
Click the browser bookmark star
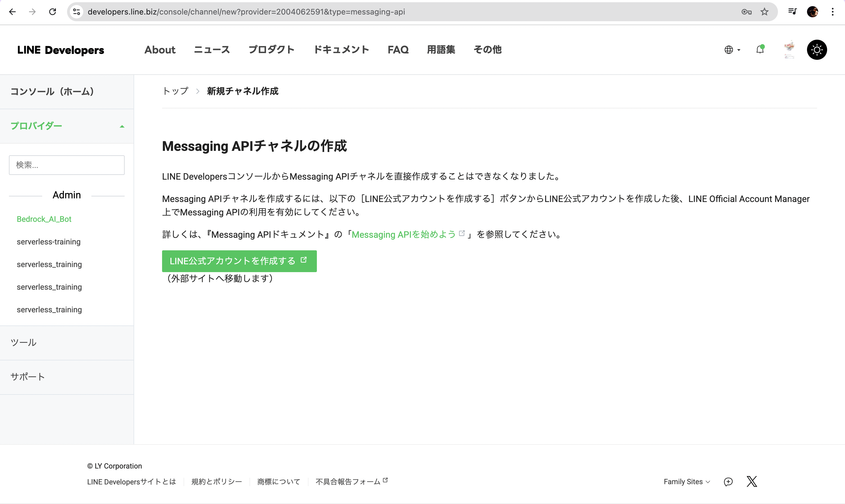764,12
